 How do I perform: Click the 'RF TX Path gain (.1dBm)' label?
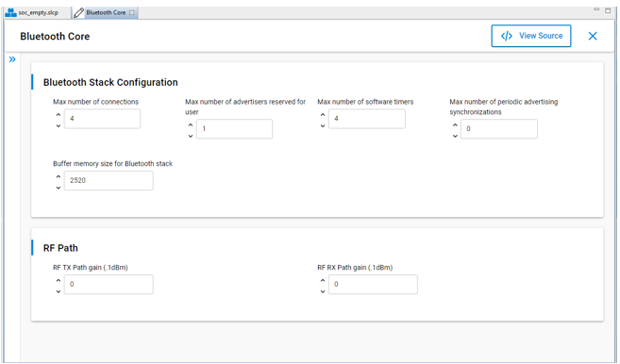pyautogui.click(x=91, y=268)
